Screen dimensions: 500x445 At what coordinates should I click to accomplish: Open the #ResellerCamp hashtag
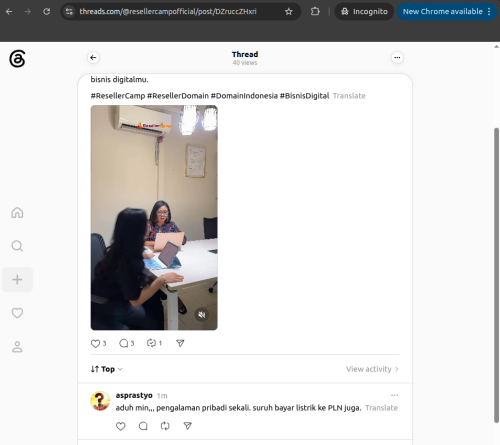(118, 96)
